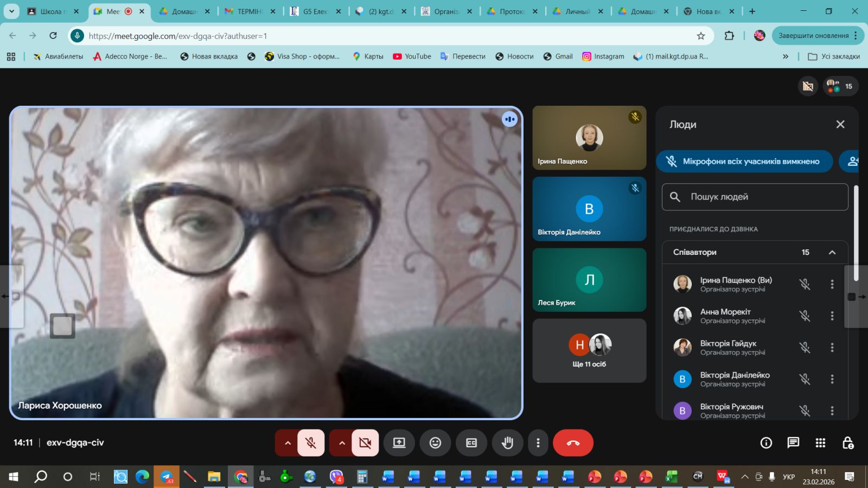Screen dimensions: 868x488
Task: Toggle closed captions button
Action: [471, 443]
